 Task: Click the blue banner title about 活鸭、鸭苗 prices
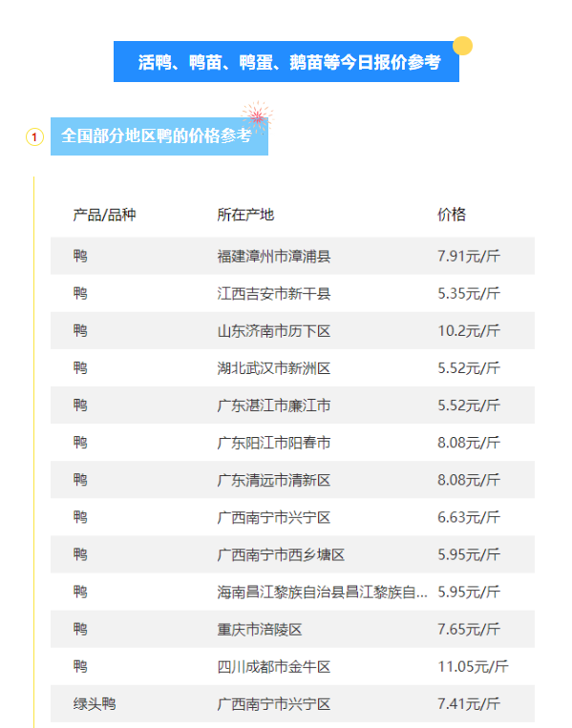(x=286, y=62)
